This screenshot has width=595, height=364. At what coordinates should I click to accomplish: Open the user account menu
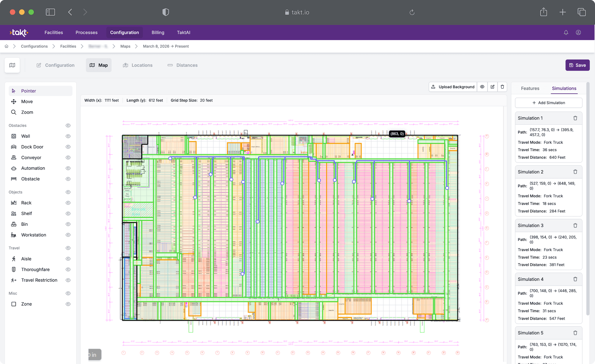[578, 32]
